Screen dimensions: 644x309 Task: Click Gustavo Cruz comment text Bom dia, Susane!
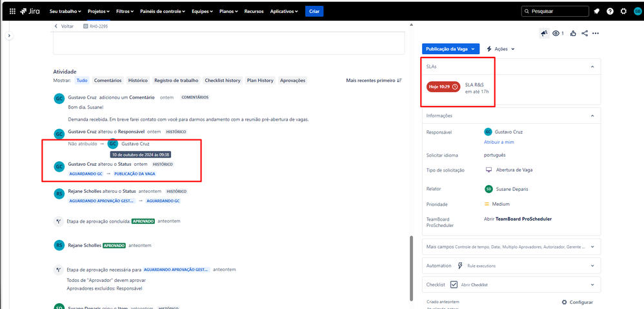point(86,108)
